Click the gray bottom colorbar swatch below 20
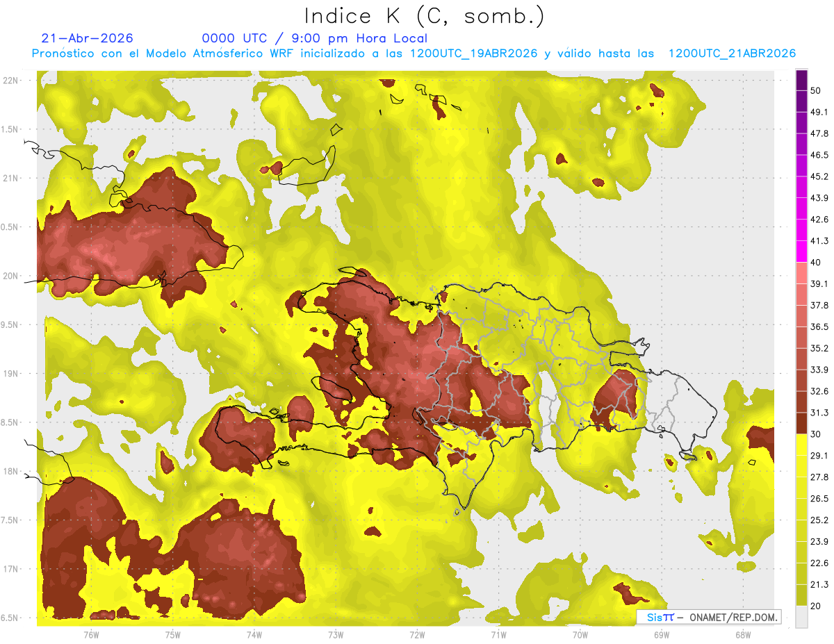The width and height of the screenshot is (834, 644). (801, 616)
